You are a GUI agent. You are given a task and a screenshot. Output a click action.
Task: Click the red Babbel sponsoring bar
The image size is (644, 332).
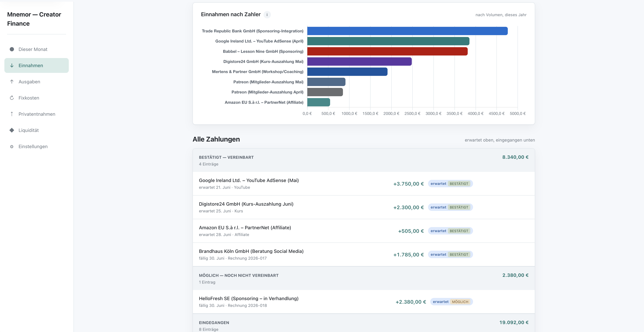(x=388, y=51)
